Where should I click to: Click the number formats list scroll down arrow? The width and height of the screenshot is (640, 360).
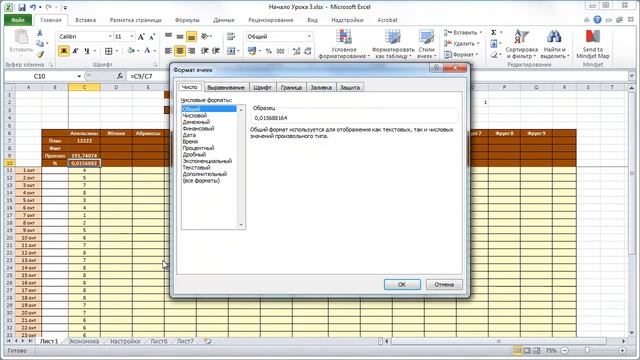[241, 225]
